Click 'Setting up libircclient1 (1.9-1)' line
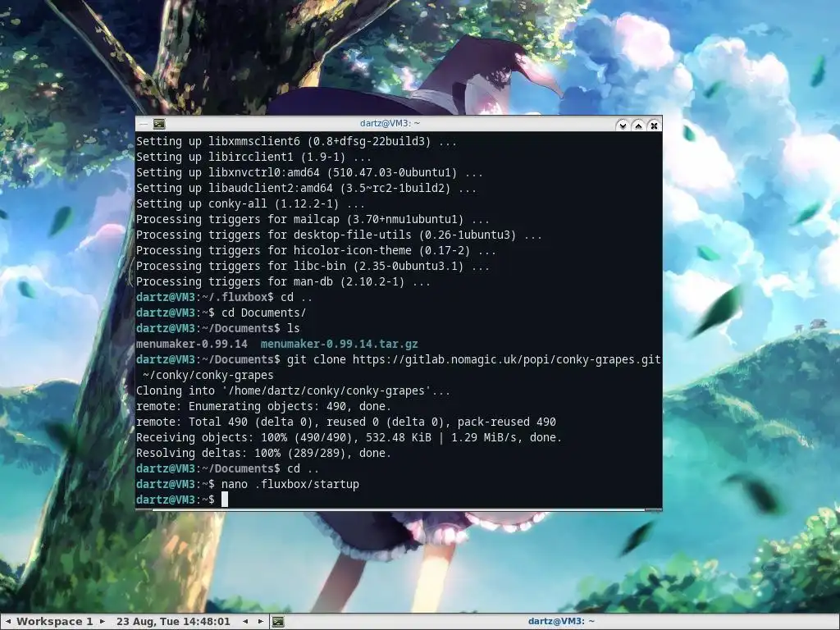 tap(253, 157)
